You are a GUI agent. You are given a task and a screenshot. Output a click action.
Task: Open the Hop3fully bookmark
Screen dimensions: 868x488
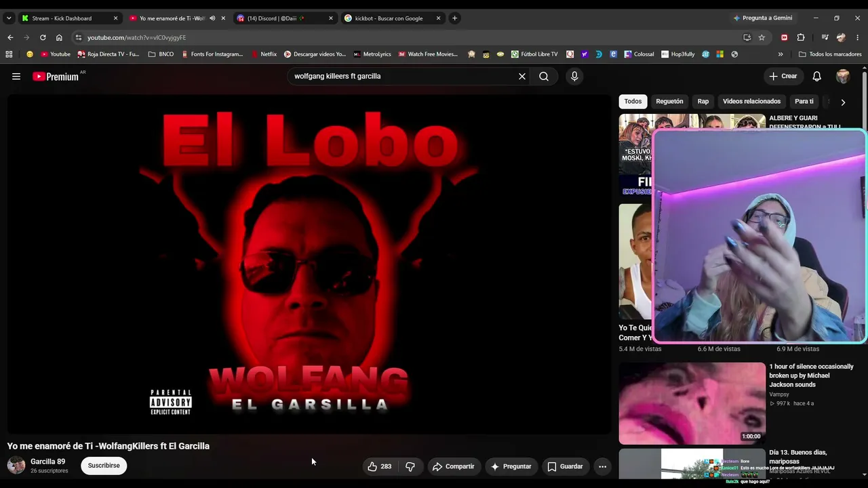pos(678,54)
